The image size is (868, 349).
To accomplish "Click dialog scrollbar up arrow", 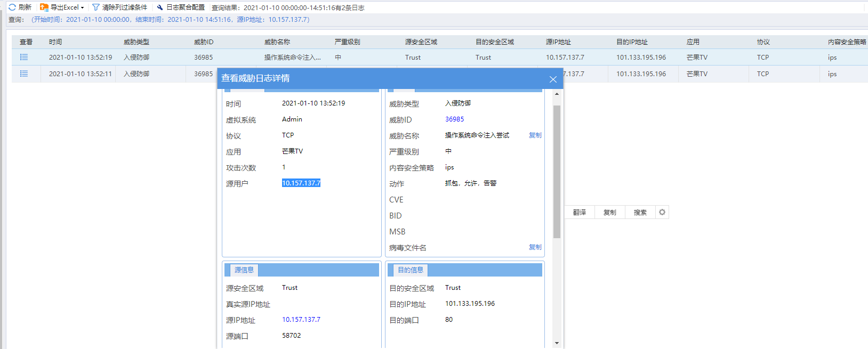I will click(x=557, y=94).
